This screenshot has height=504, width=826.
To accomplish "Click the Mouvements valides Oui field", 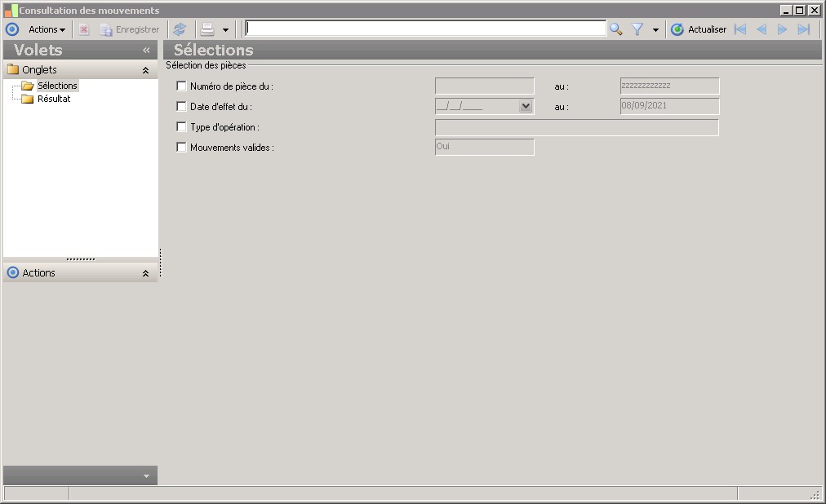I will click(x=485, y=148).
